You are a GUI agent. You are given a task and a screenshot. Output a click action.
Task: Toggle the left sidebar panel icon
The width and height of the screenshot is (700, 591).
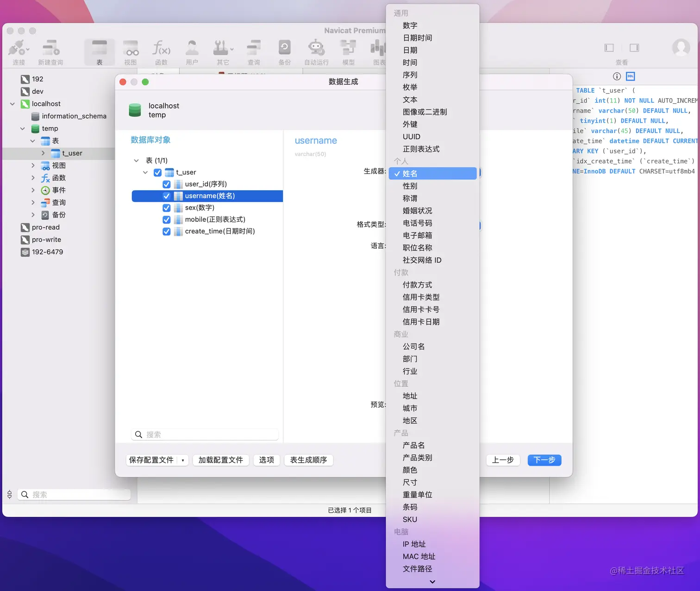pyautogui.click(x=609, y=48)
